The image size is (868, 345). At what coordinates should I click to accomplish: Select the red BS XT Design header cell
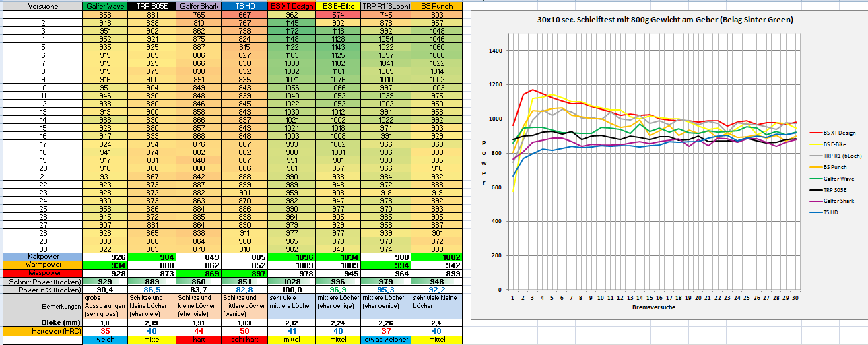tap(292, 6)
